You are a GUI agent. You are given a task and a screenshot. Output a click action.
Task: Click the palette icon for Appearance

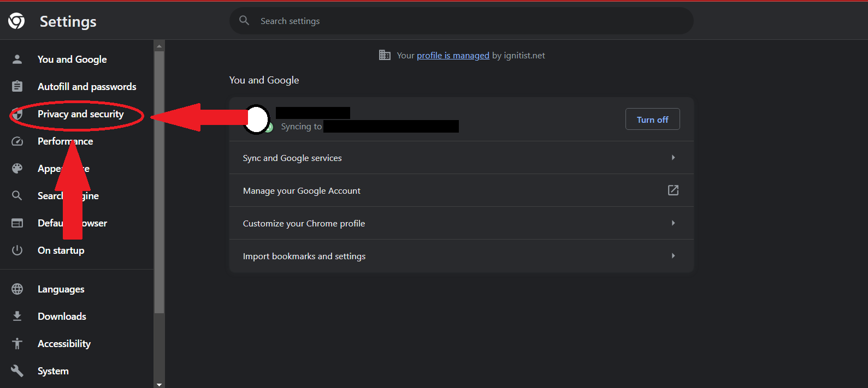(x=17, y=169)
